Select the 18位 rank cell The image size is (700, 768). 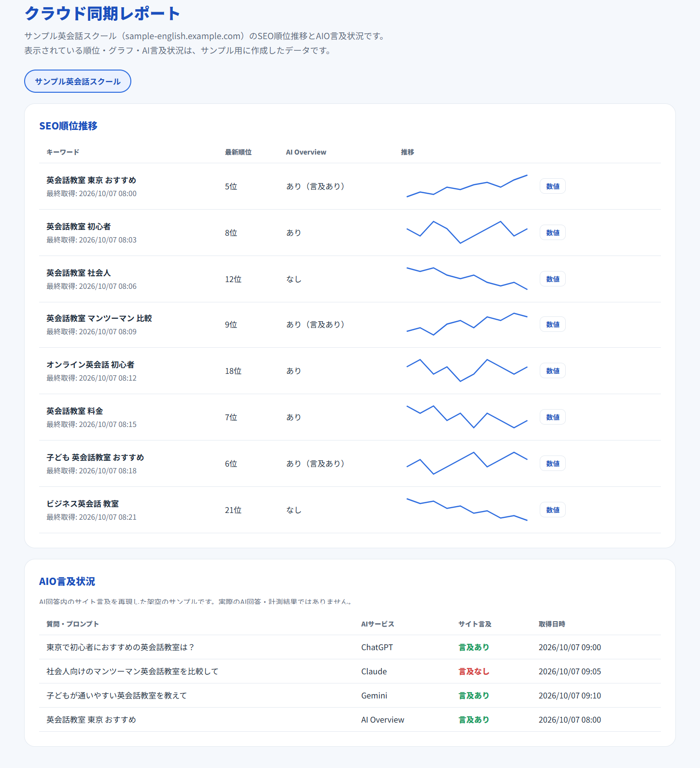coord(233,371)
